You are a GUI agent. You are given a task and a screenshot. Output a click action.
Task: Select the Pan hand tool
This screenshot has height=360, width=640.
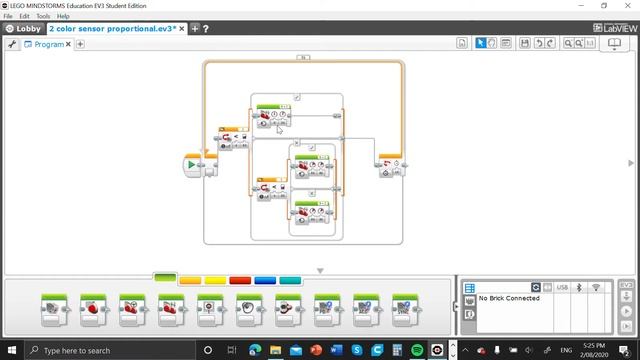pyautogui.click(x=492, y=43)
